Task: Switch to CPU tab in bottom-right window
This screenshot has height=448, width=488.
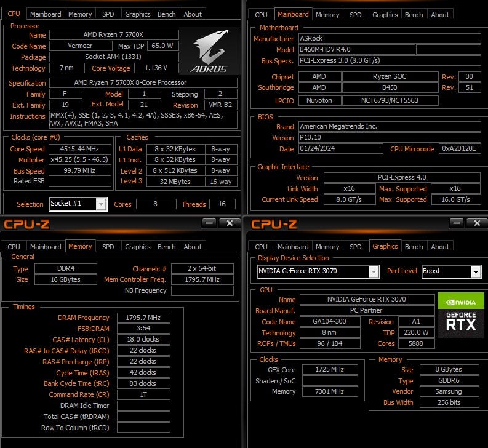Action: tap(261, 247)
